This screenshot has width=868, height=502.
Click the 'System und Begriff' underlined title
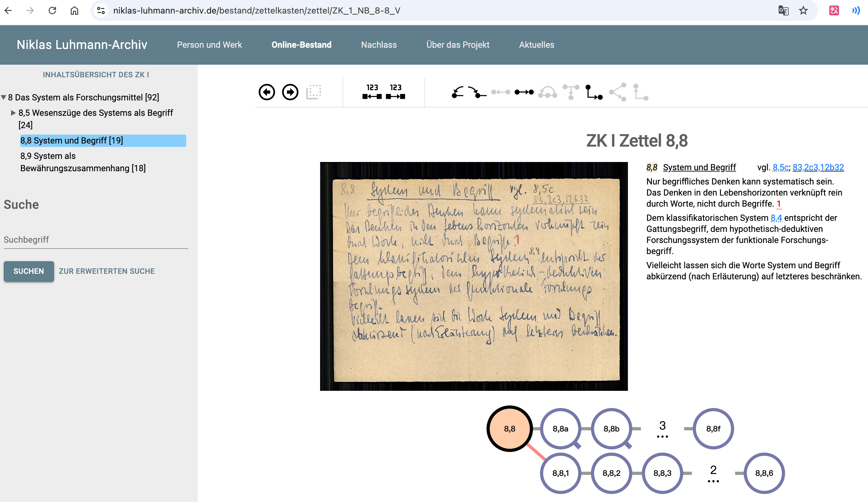click(x=699, y=168)
